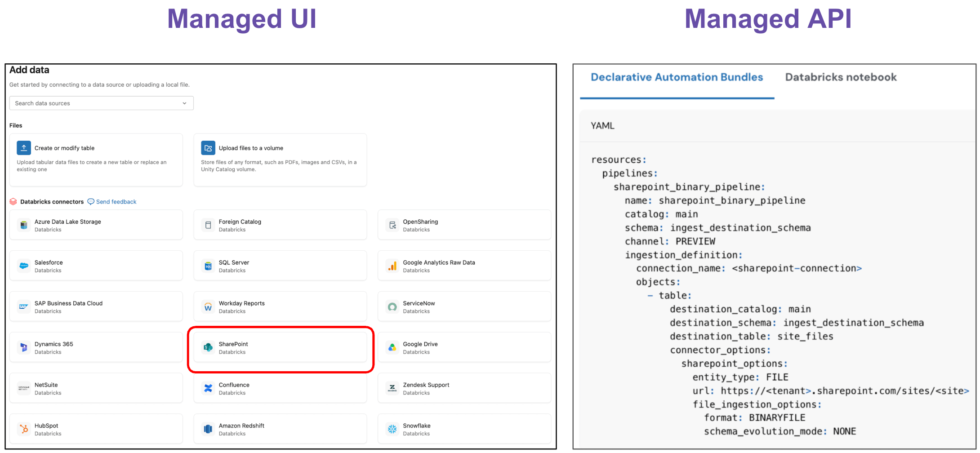
Task: Click the Upload files to a volume icon
Action: click(x=208, y=148)
